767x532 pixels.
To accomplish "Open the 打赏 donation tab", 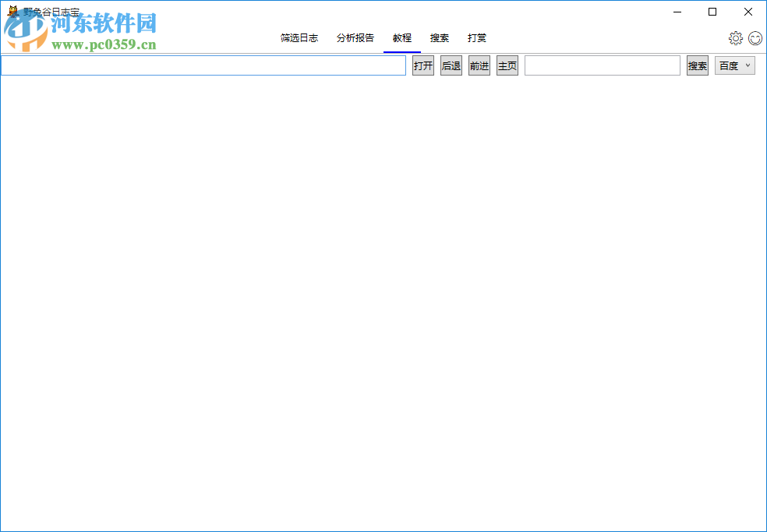I will pos(476,37).
